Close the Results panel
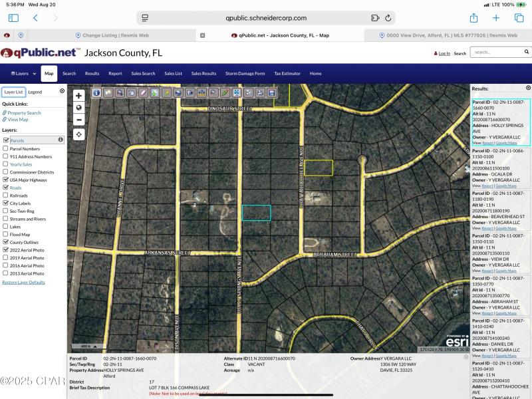The width and height of the screenshot is (532, 399). [528, 88]
